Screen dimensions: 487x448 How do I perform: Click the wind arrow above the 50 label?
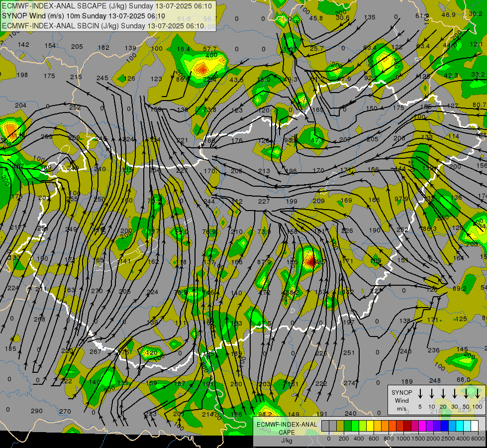pos(466,394)
